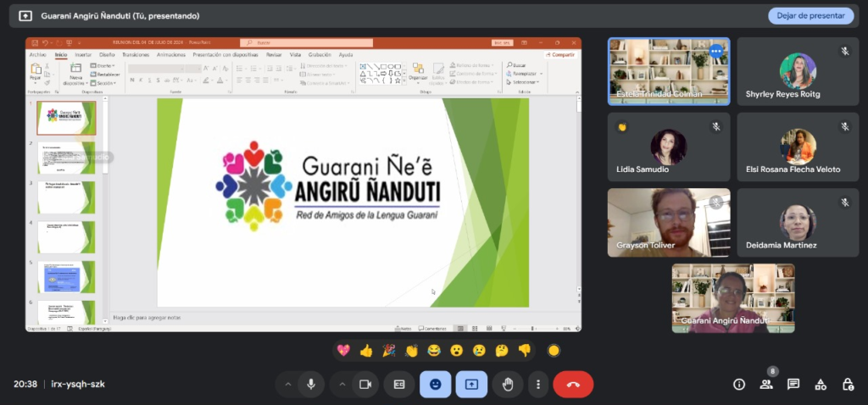Switch to Vista ribbon tab
The width and height of the screenshot is (868, 405).
[x=296, y=55]
